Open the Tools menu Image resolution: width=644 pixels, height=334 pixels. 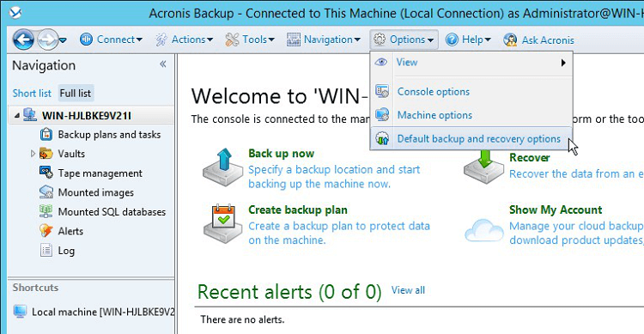[x=258, y=39]
